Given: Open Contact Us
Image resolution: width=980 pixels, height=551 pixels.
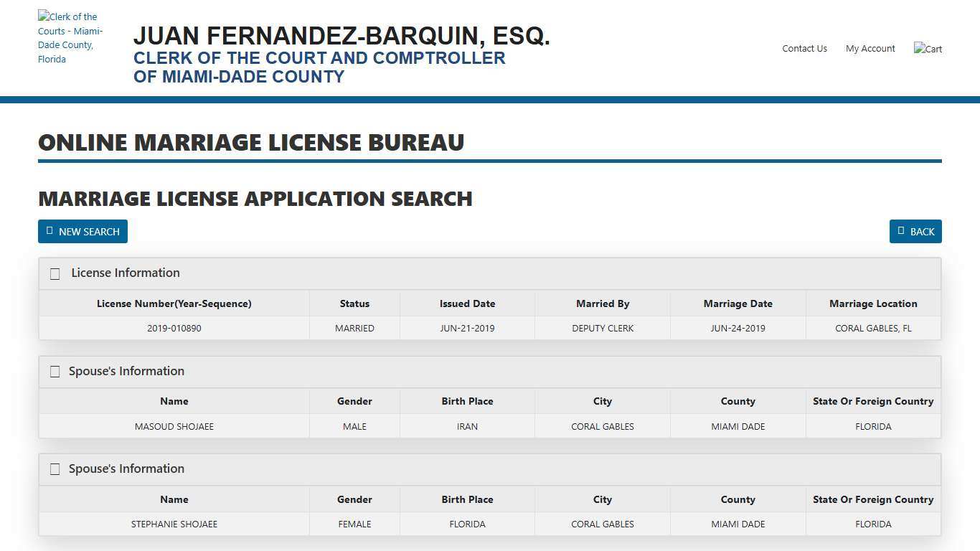Looking at the screenshot, I should click(x=804, y=48).
